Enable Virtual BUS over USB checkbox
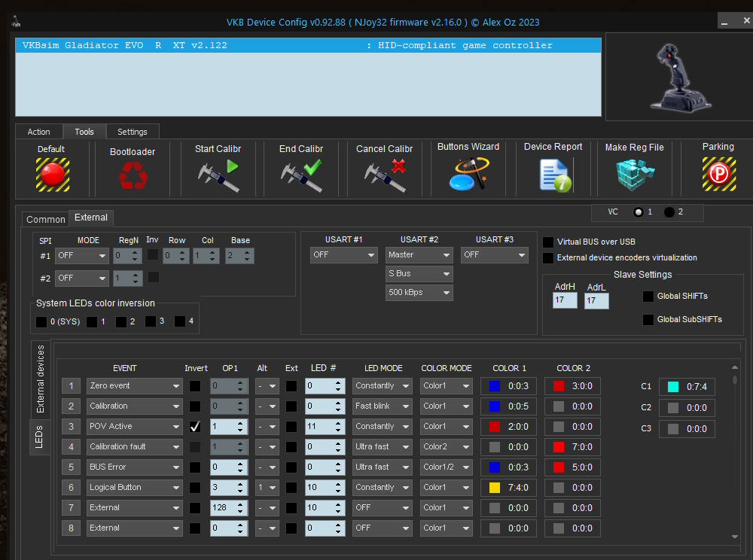The image size is (753, 560). coord(548,242)
